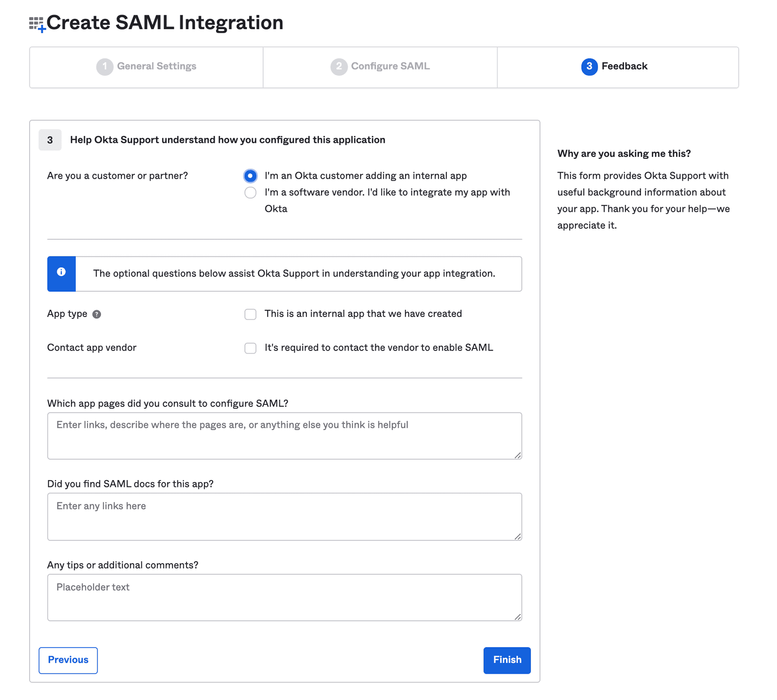Click the Finish button
Viewport: 777px width, 700px height.
pyautogui.click(x=507, y=660)
